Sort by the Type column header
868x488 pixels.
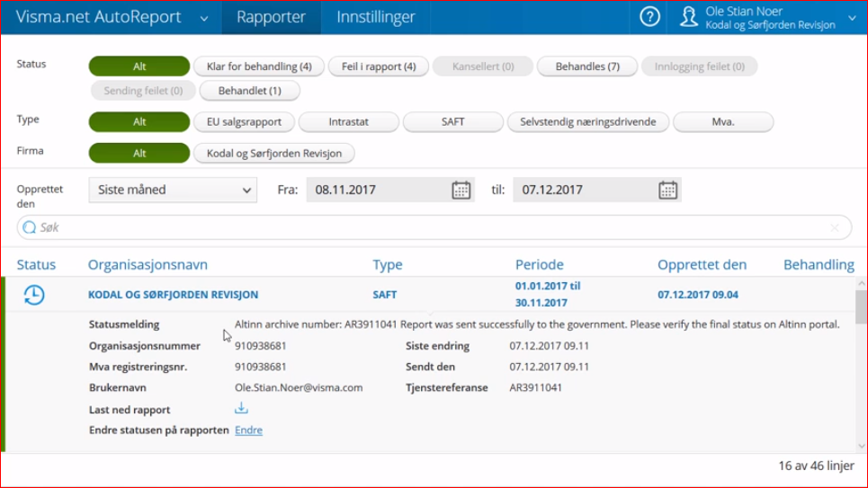(x=388, y=265)
